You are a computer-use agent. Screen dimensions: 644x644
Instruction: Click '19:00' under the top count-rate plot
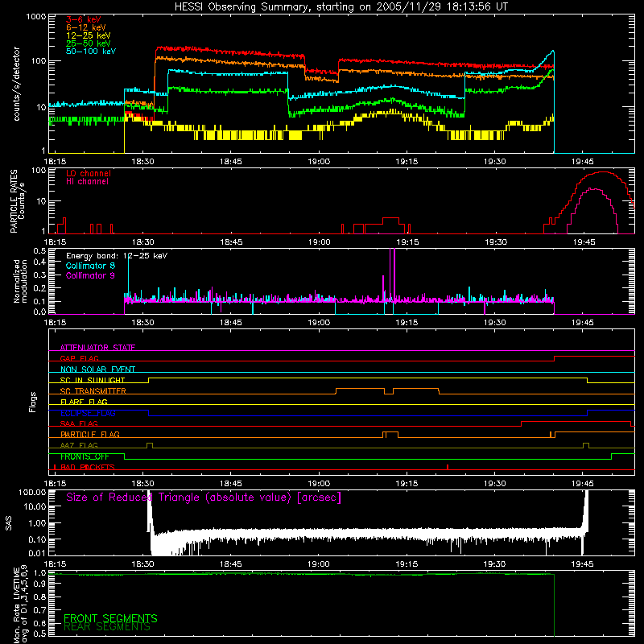click(319, 162)
